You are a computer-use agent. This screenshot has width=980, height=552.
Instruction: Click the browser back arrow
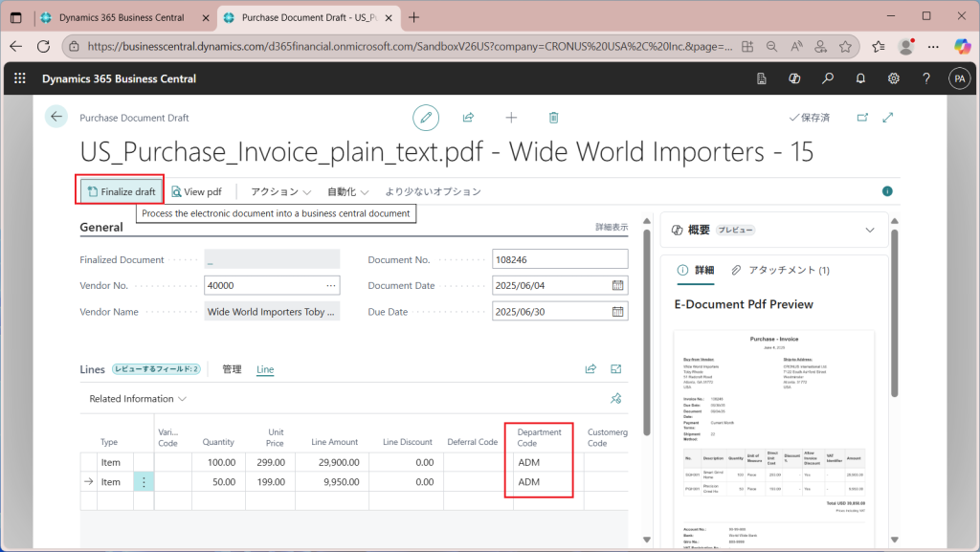point(15,46)
